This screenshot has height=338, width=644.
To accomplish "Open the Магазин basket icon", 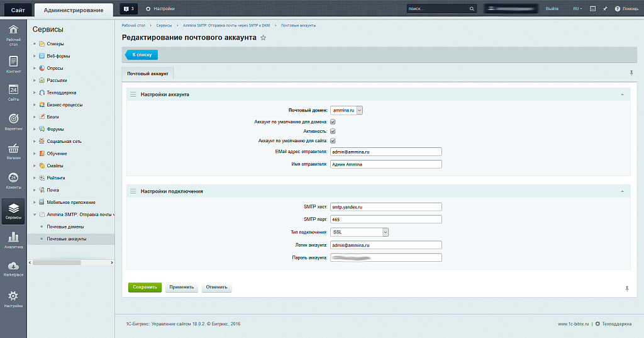I will [13, 151].
